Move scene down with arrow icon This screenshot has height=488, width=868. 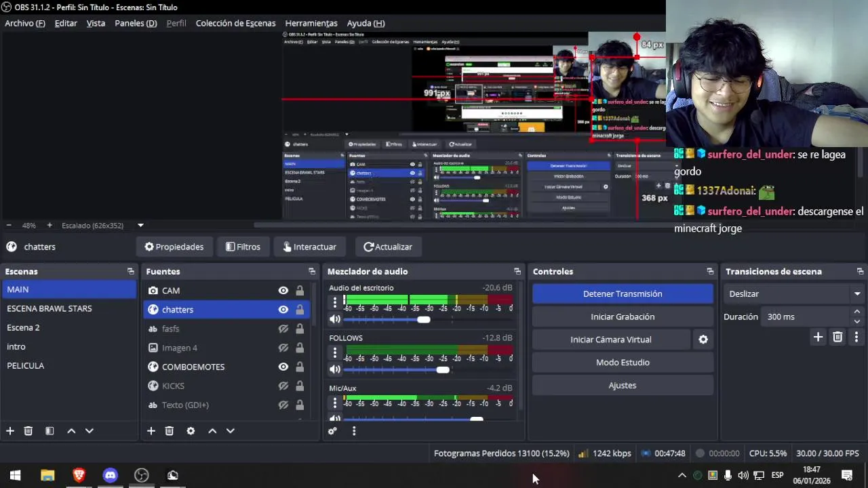89,431
